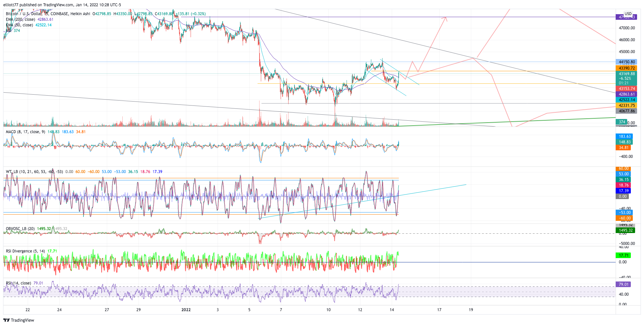Select the OBVOSC_LB (20) indicator legend

[20, 229]
